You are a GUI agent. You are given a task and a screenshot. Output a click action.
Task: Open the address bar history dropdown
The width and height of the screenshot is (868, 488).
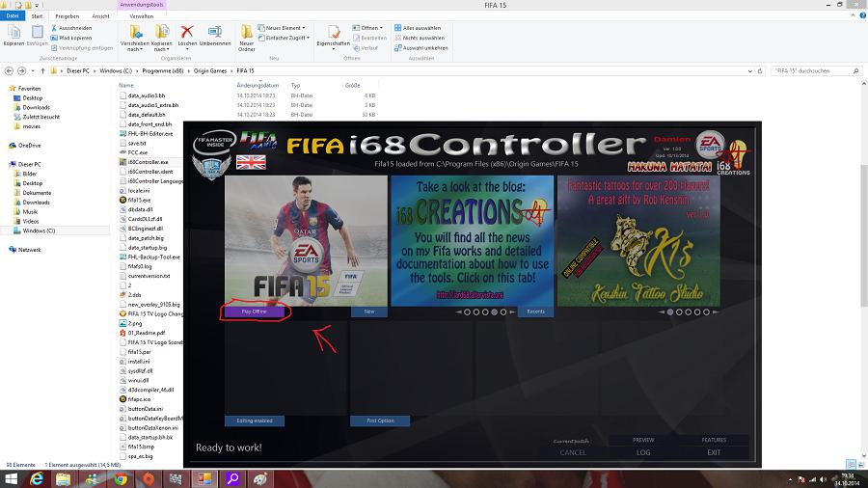tap(749, 70)
